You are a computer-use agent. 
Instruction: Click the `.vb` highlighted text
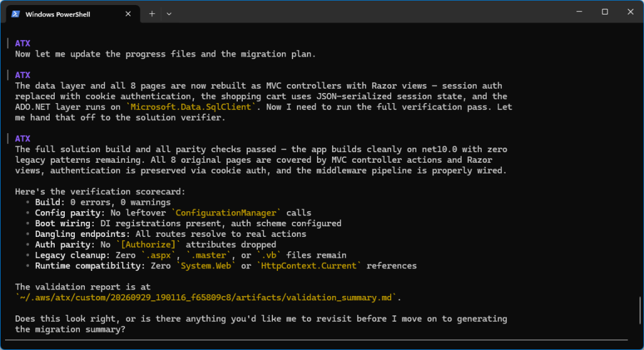click(269, 255)
